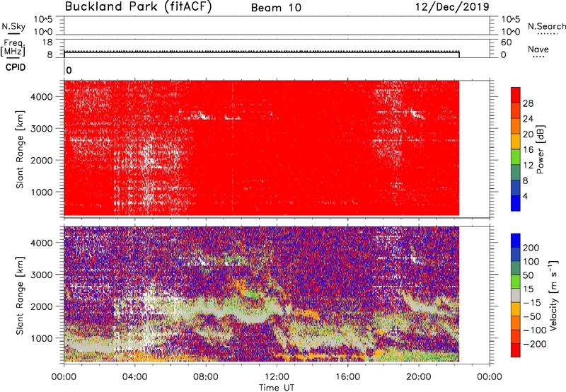Click the "N.Search" legend label
The height and width of the screenshot is (392, 566).
coord(547,26)
